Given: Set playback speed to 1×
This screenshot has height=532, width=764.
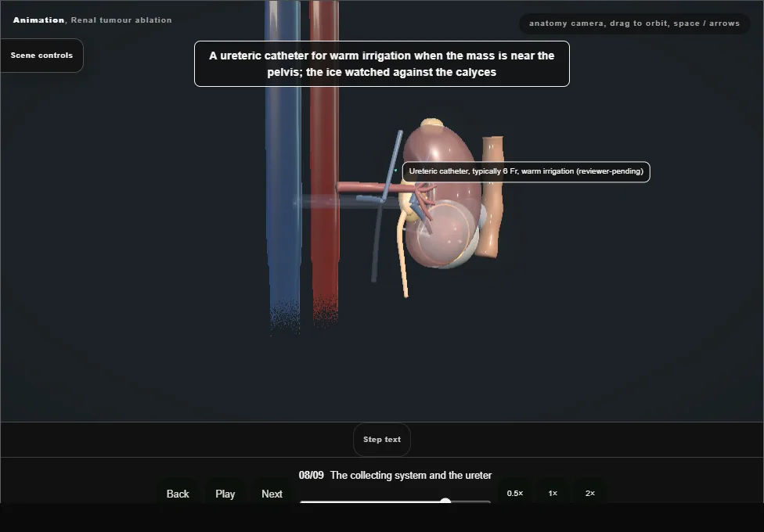Looking at the screenshot, I should point(553,493).
